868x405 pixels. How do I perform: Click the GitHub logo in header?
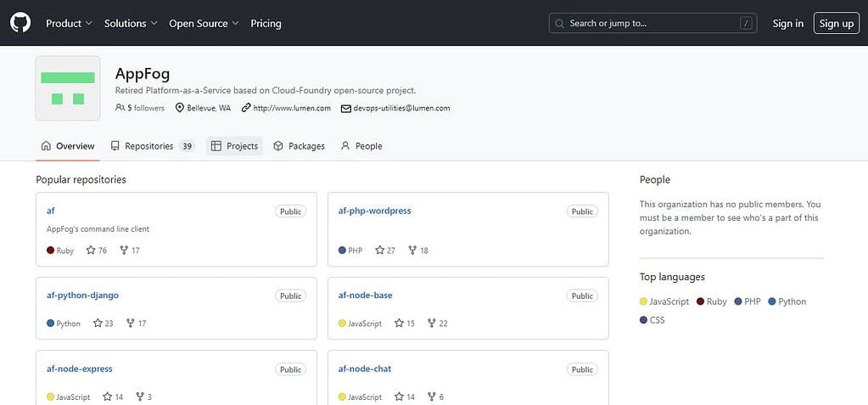20,23
